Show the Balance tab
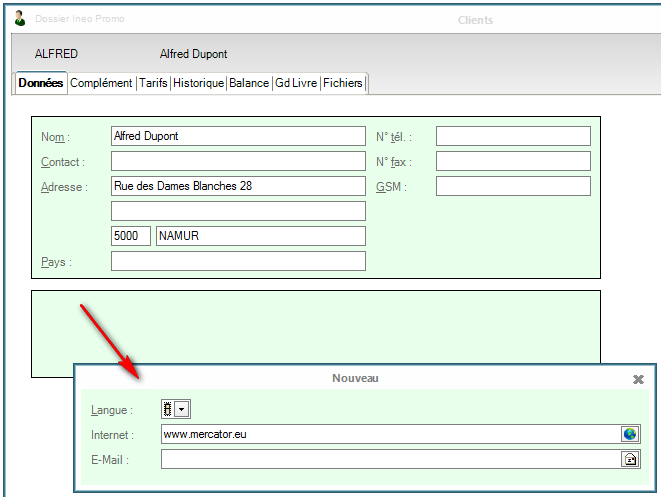The height and width of the screenshot is (497, 661). (x=249, y=84)
